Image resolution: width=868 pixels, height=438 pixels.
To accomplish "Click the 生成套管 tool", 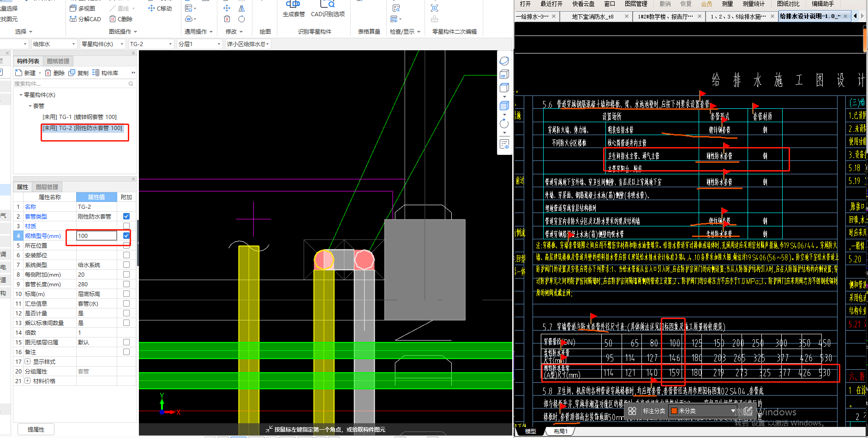I will 293,9.
